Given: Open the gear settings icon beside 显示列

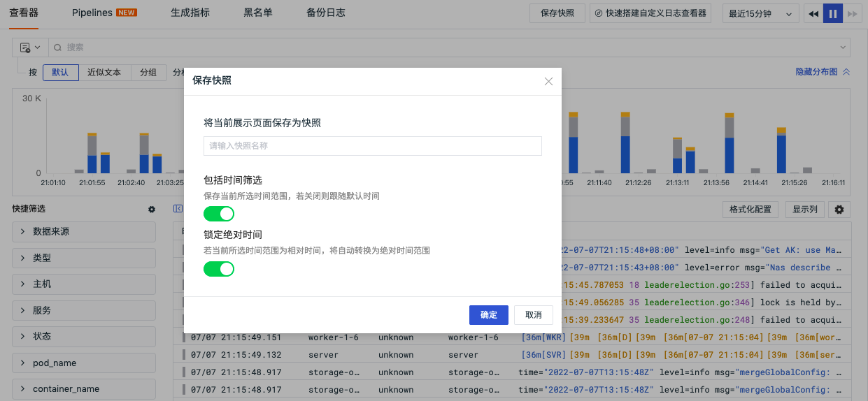Looking at the screenshot, I should click(x=839, y=210).
